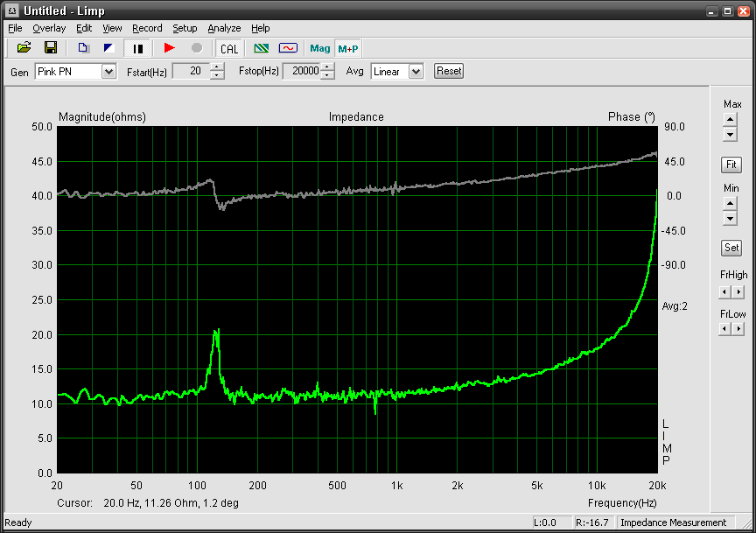The image size is (756, 533).
Task: Open the Analyze menu
Action: (x=224, y=29)
